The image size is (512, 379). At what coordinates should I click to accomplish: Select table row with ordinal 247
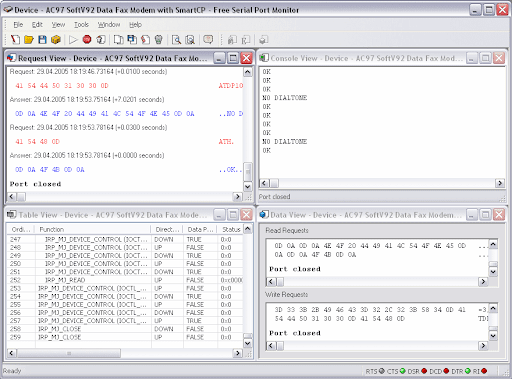click(125, 239)
